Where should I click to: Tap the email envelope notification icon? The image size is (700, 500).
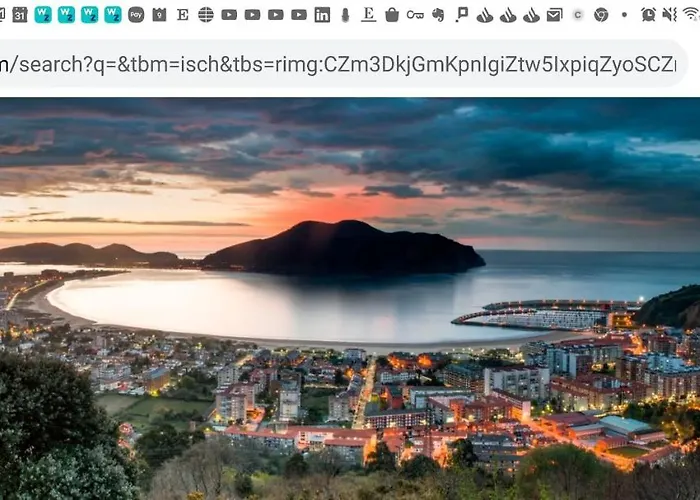[x=555, y=15]
